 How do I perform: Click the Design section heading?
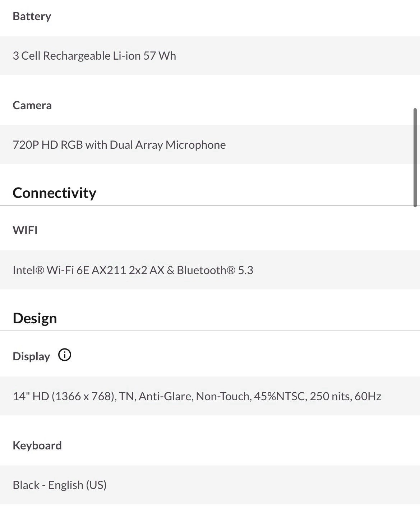tap(35, 318)
